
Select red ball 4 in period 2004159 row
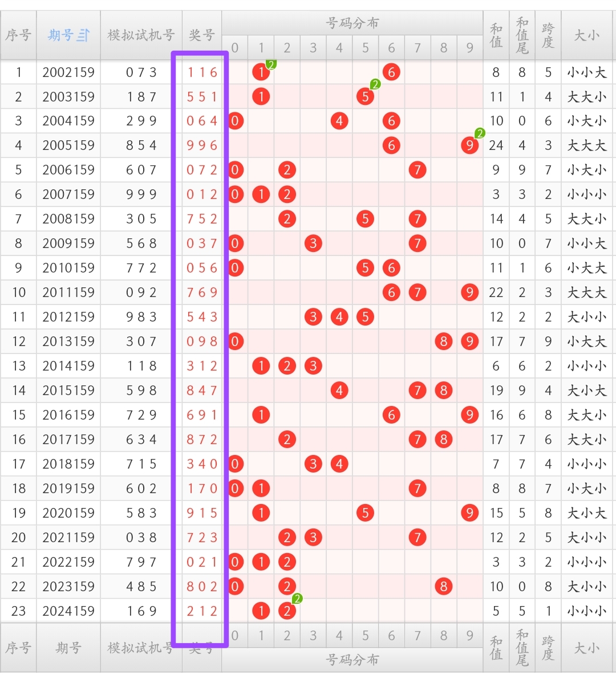[x=339, y=121]
